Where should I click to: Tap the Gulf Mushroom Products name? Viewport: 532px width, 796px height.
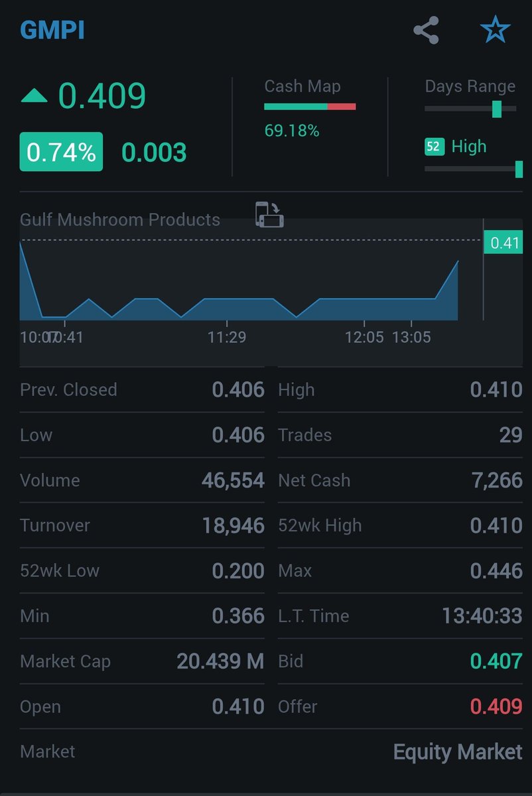[120, 220]
